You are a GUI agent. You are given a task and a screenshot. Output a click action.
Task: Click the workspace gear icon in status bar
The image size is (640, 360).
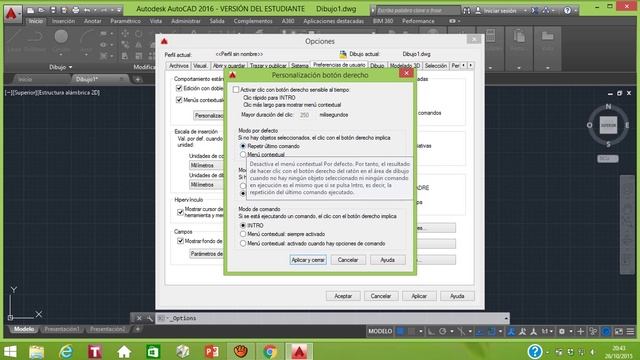click(x=562, y=331)
